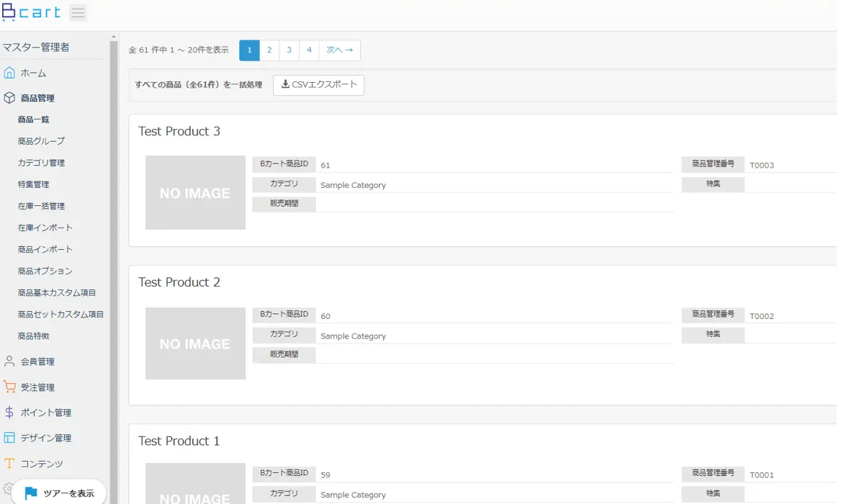844x504 pixels.
Task: Click the management number T0001
Action: (x=762, y=475)
